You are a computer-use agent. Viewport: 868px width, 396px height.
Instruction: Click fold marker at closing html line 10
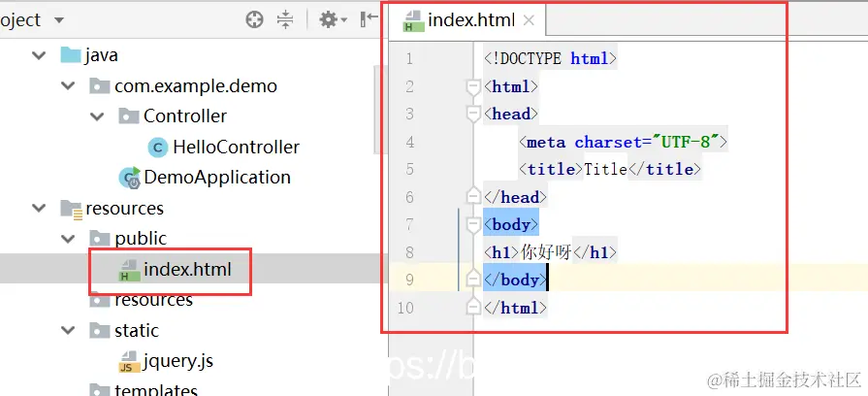pyautogui.click(x=473, y=307)
